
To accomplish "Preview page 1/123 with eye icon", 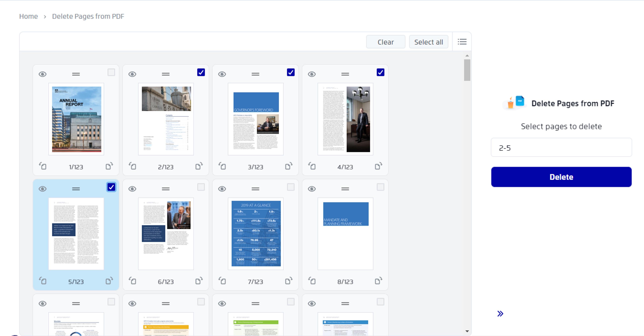I will tap(42, 74).
